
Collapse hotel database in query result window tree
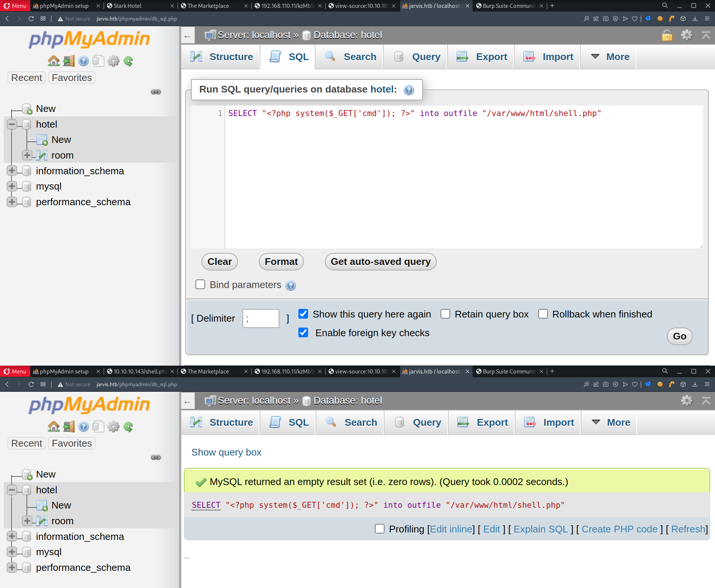12,490
